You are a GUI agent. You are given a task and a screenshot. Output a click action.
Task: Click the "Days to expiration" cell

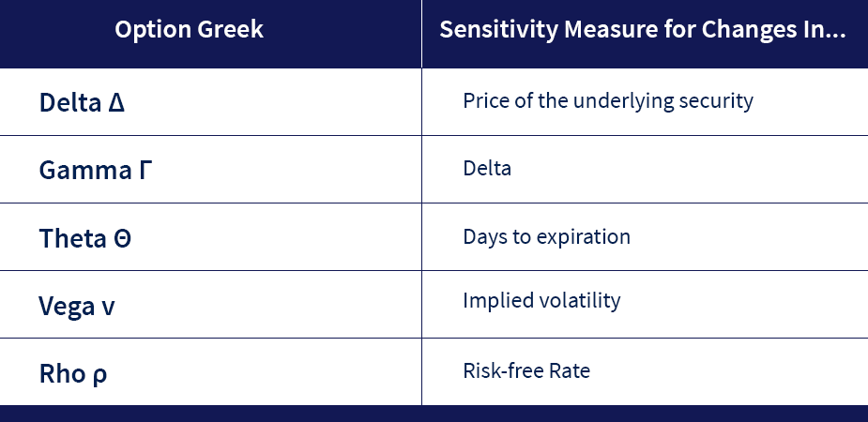coord(546,236)
